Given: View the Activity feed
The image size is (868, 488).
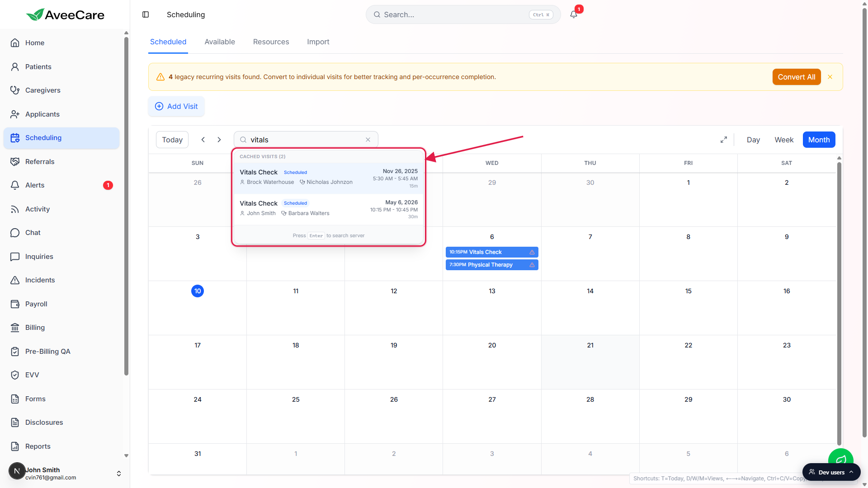Looking at the screenshot, I should tap(61, 209).
